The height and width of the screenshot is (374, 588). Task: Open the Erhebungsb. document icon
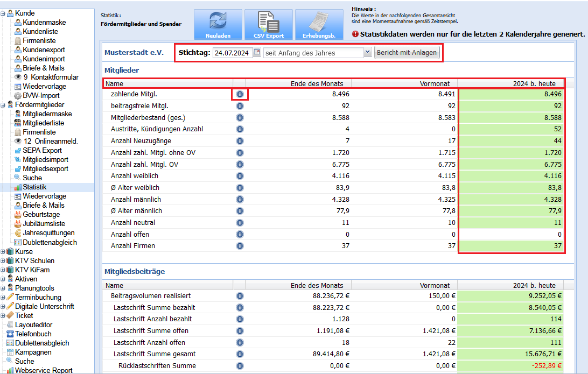pos(319,24)
